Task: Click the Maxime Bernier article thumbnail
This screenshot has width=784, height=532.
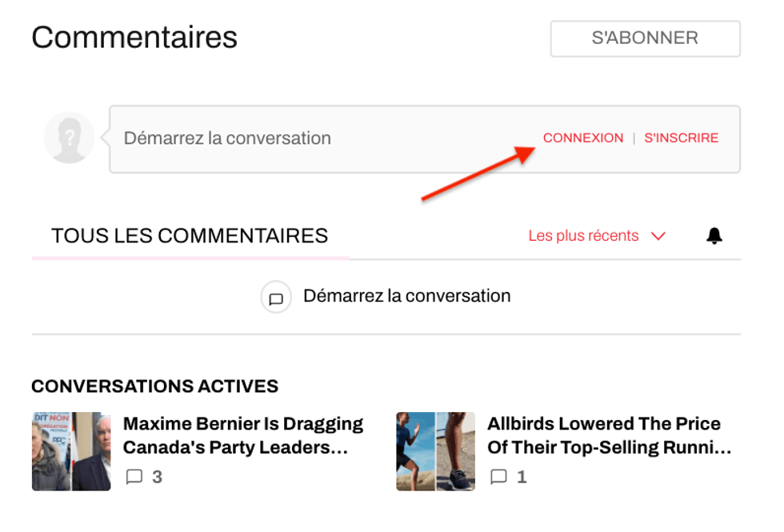Action: [70, 451]
